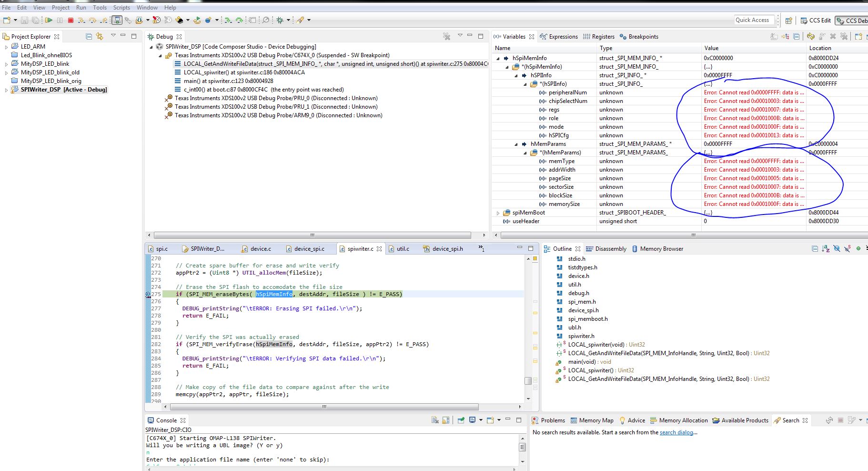The image size is (868, 471).
Task: Toggle the highlighted debug mode toolbar button
Action: coord(117,20)
